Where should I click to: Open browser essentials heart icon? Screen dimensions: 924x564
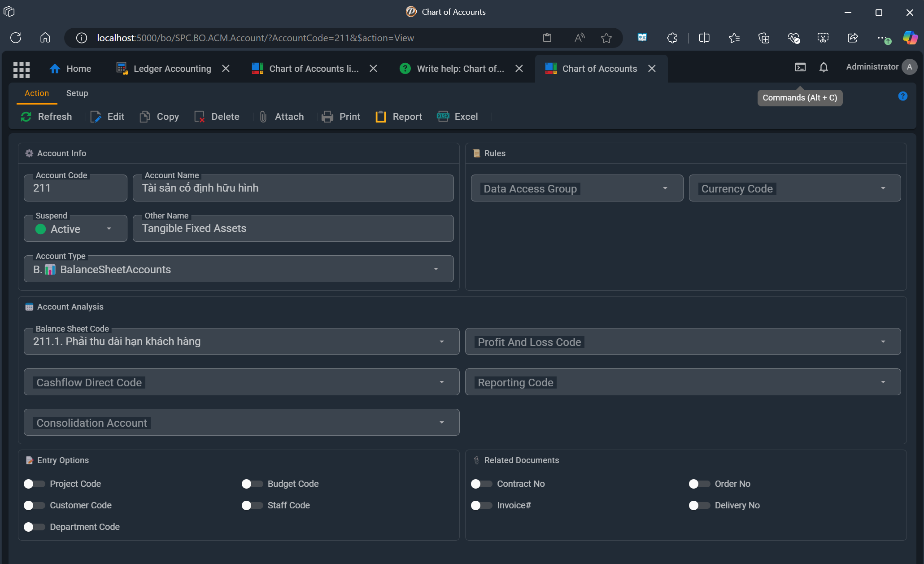coord(793,38)
